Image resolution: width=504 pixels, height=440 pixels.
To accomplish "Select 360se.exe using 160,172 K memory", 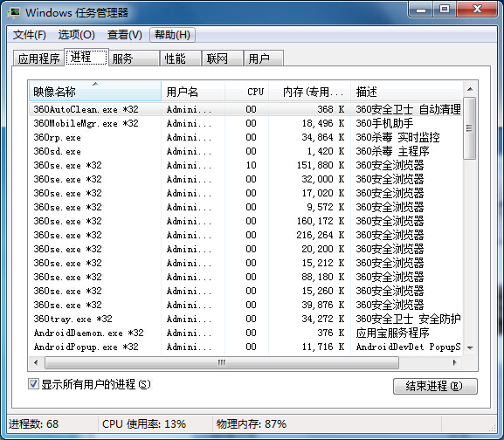I will click(245, 221).
